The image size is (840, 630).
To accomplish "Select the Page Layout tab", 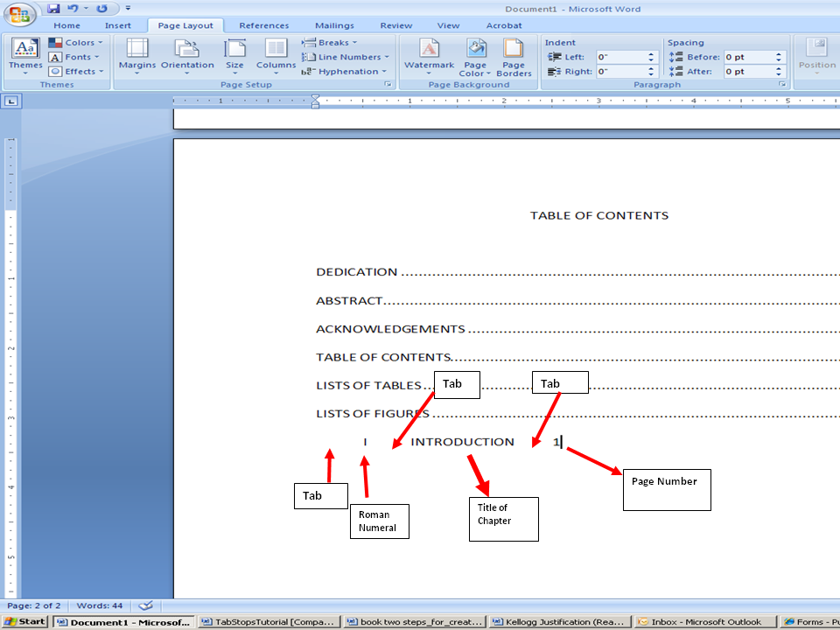I will [x=185, y=25].
